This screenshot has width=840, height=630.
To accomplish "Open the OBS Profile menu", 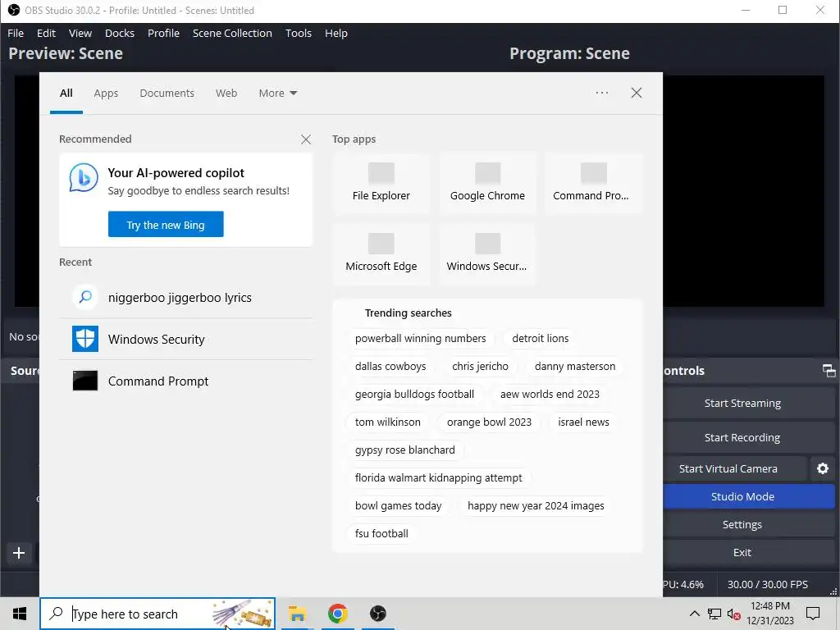I will 163,33.
